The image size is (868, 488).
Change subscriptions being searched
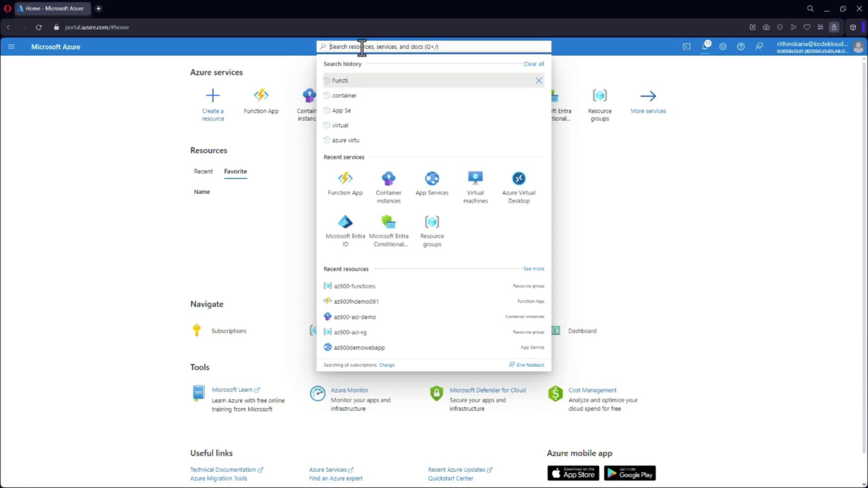[x=387, y=365]
